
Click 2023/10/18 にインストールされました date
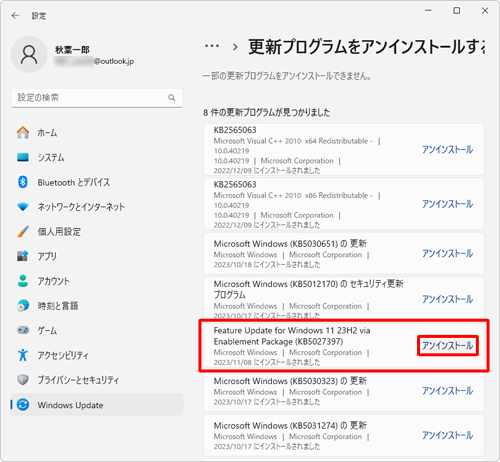click(267, 265)
